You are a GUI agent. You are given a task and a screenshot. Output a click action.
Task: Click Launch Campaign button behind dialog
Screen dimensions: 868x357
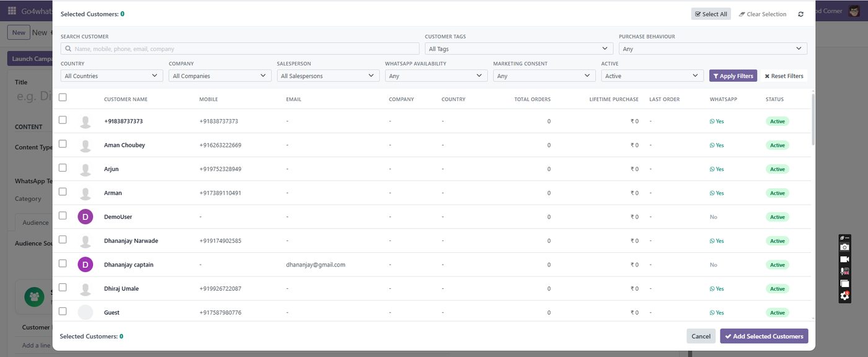point(30,59)
